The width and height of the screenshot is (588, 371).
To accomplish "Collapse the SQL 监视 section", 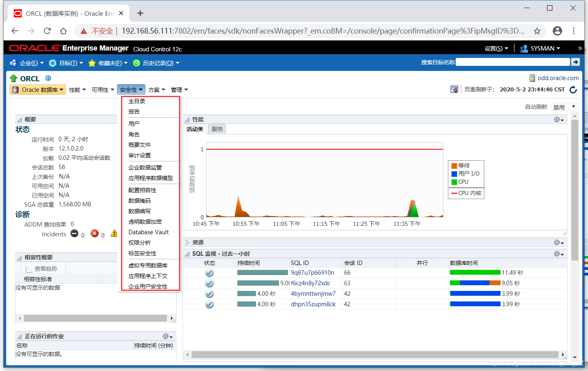I will tap(187, 254).
